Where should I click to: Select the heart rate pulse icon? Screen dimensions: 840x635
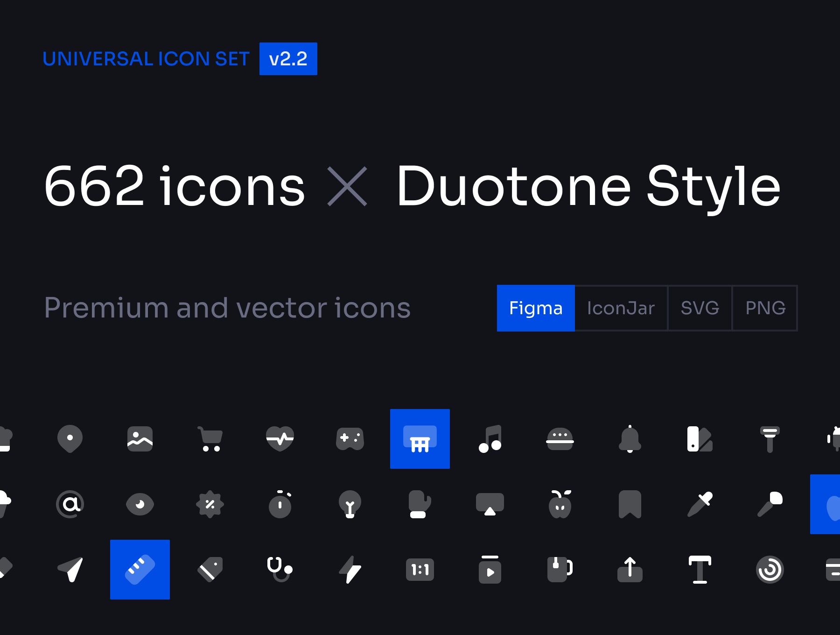click(x=280, y=438)
